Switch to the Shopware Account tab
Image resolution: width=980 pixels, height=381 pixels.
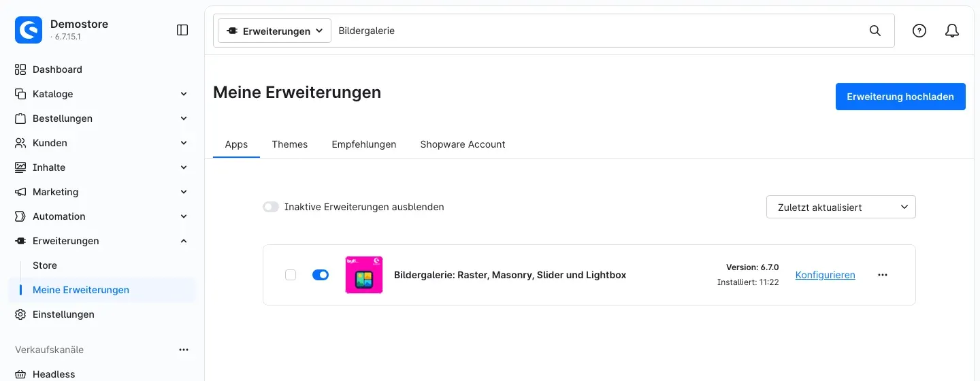click(x=463, y=144)
